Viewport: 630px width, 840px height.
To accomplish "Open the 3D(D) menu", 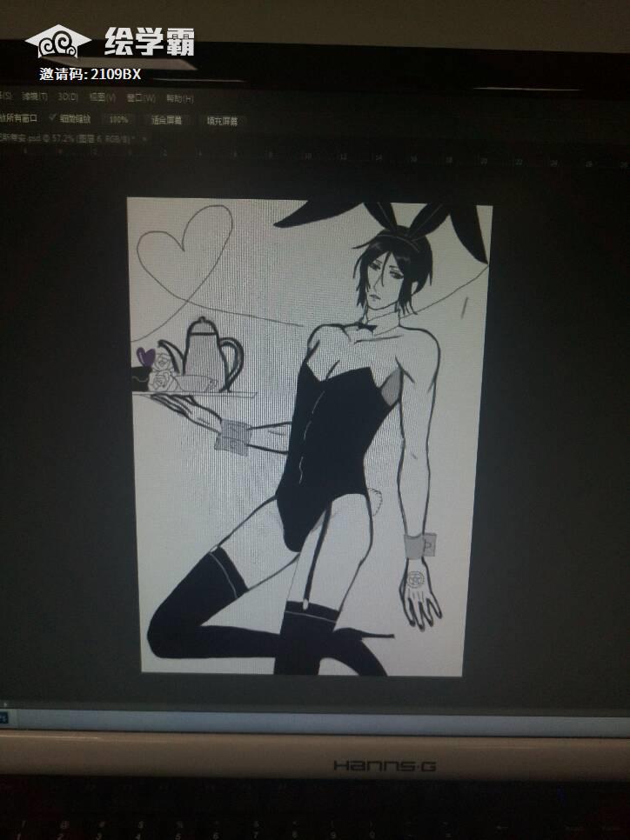I will [x=68, y=97].
